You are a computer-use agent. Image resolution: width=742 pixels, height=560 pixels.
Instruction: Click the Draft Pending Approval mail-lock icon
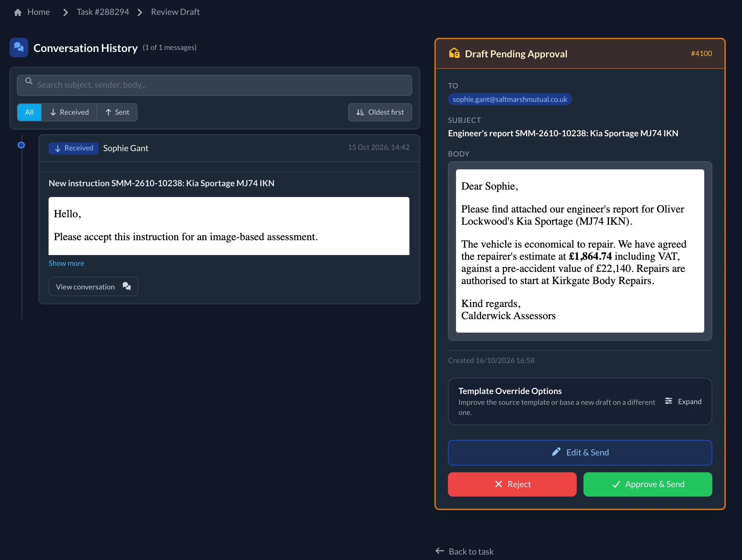coord(454,53)
